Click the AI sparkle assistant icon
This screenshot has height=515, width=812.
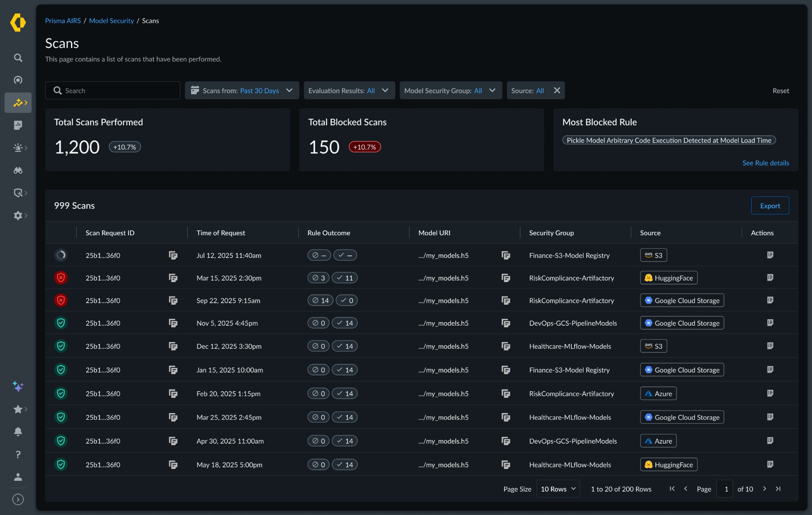click(x=18, y=386)
